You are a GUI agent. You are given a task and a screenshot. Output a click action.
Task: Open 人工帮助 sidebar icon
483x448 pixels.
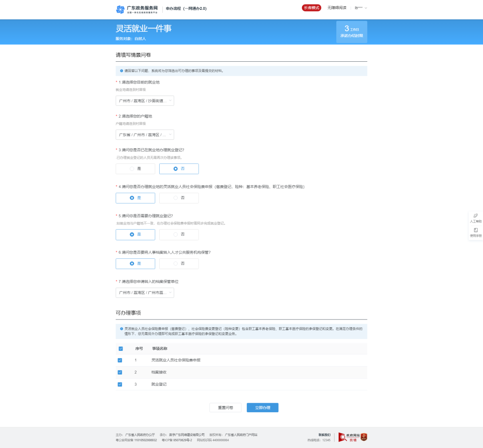[476, 216]
